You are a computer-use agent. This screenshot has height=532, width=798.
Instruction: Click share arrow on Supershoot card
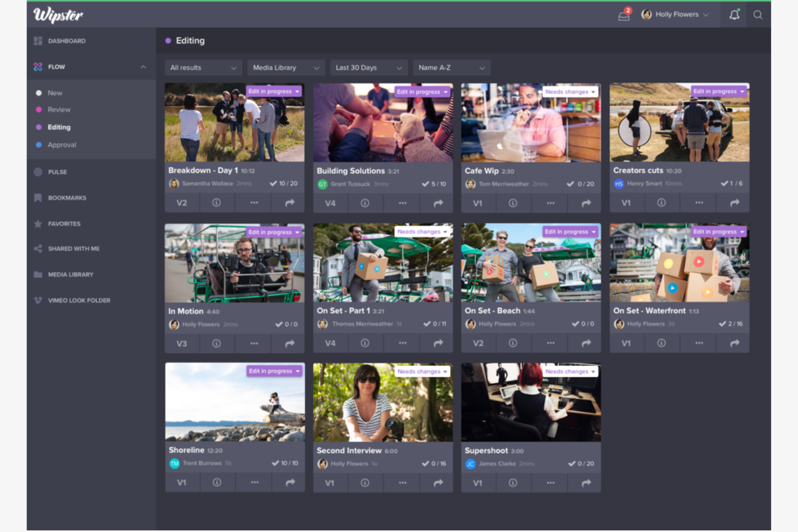pos(586,483)
